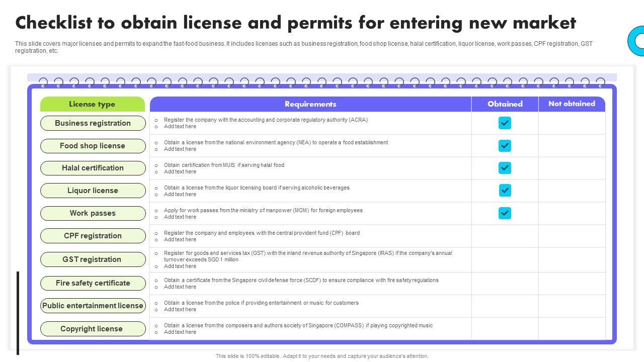Select the Not obtained column header
The width and height of the screenshot is (644, 362).
tap(572, 104)
